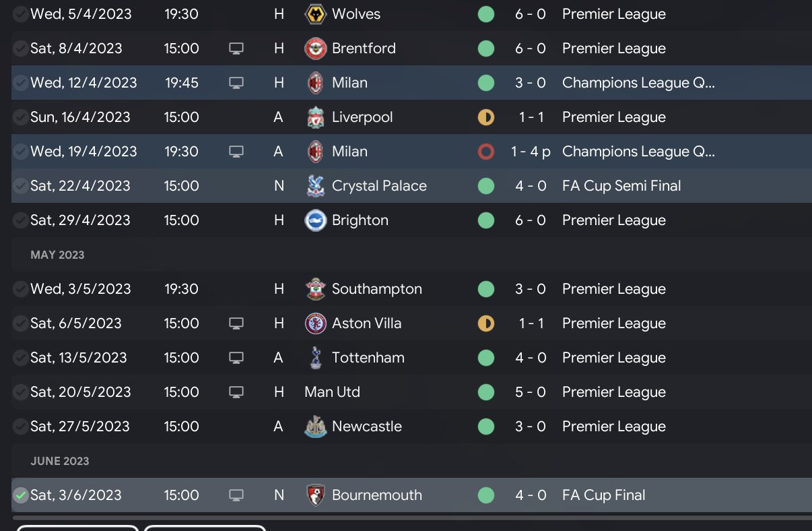Open the FA Cup Final competition link

coord(603,495)
